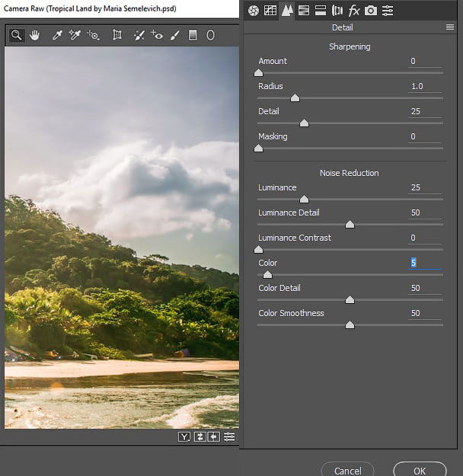Click the Luminance Detail slider handle
Viewport: 463px width, 476px height.
point(350,225)
